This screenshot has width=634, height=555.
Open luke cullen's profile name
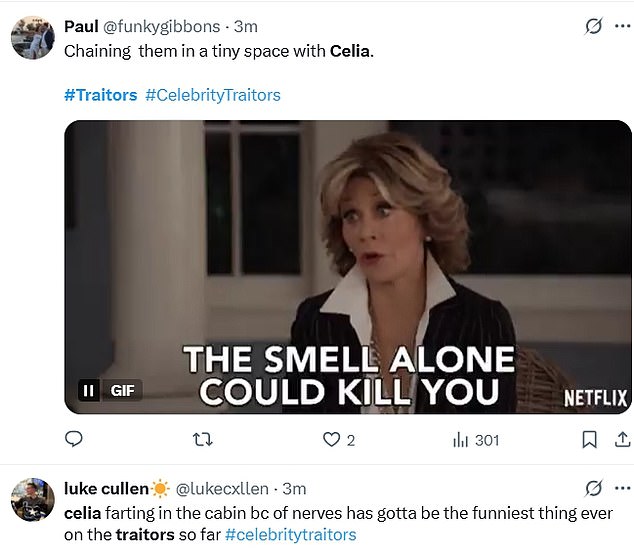(x=105, y=489)
